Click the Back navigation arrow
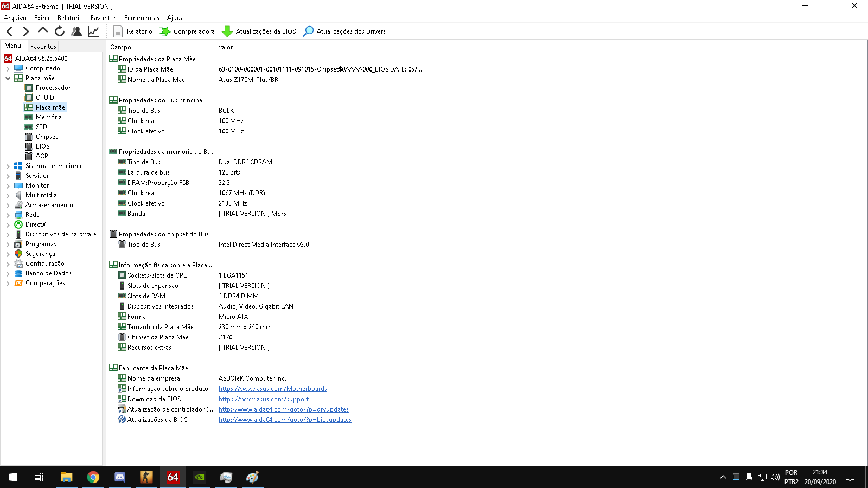 tap(9, 31)
